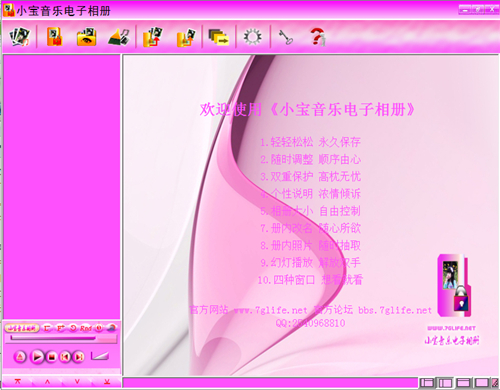
Task: Open the folder with eye icon
Action: pyautogui.click(x=86, y=37)
